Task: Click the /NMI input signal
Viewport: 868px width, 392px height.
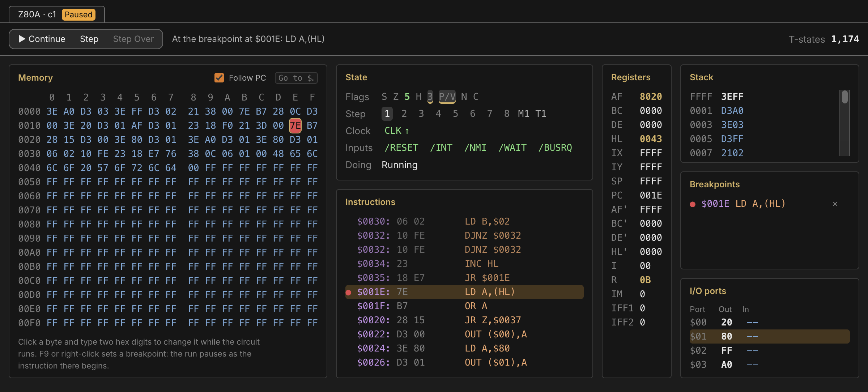Action: pyautogui.click(x=475, y=148)
